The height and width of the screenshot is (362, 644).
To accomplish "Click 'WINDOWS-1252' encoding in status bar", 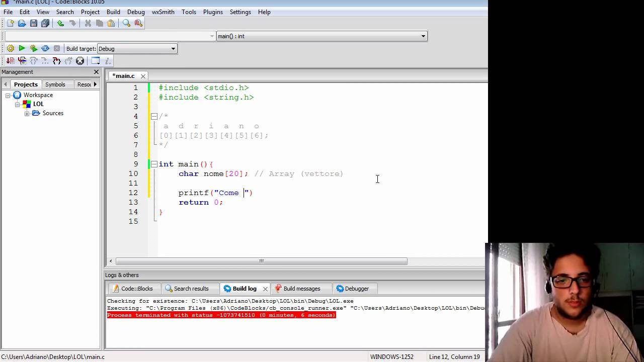I will [392, 357].
